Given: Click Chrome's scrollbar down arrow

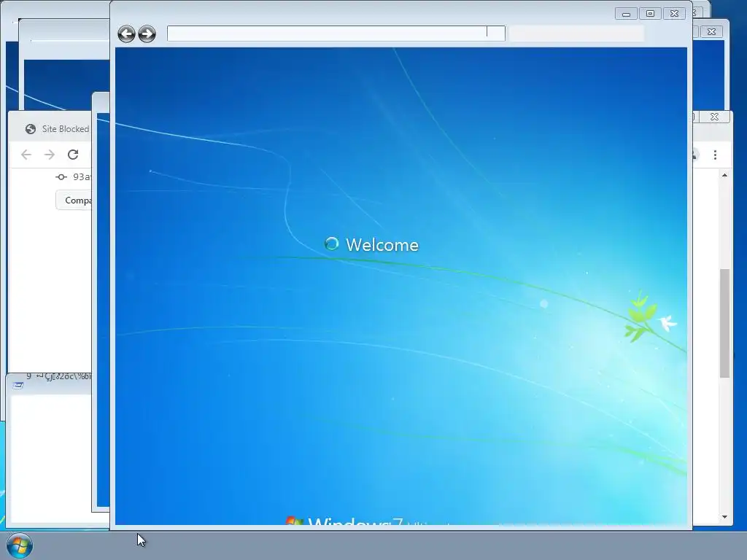Looking at the screenshot, I should coord(724,517).
